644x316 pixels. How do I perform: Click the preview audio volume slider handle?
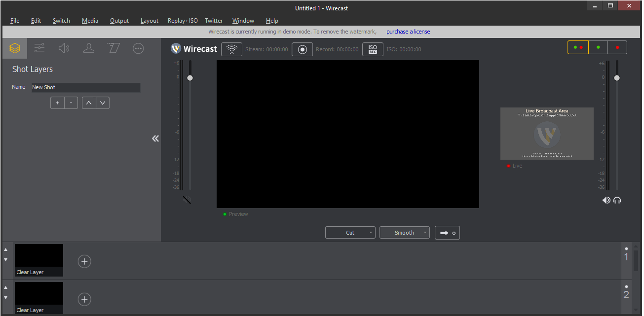click(x=190, y=78)
